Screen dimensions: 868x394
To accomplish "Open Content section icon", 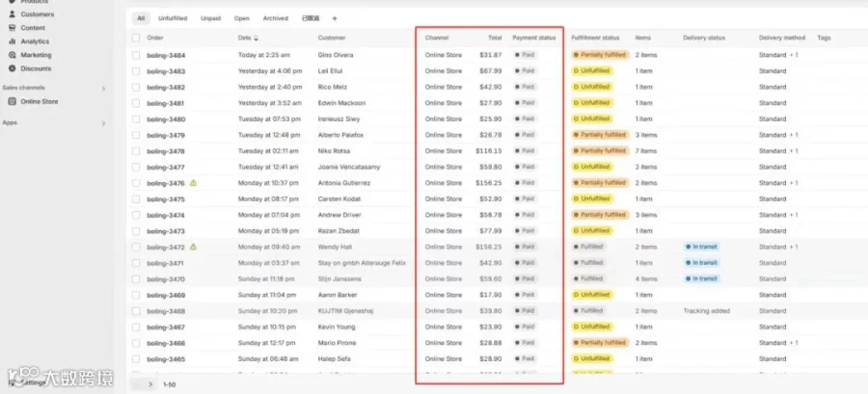I will (12, 28).
